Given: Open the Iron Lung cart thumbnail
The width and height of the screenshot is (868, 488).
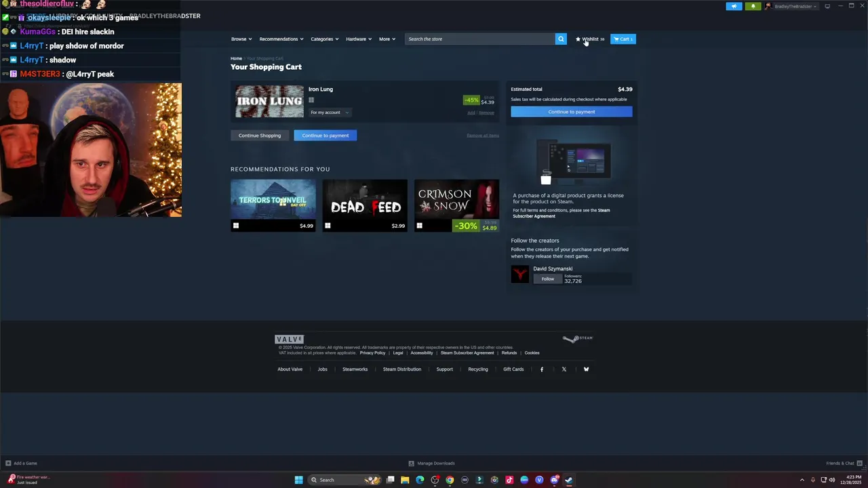Looking at the screenshot, I should [x=270, y=102].
